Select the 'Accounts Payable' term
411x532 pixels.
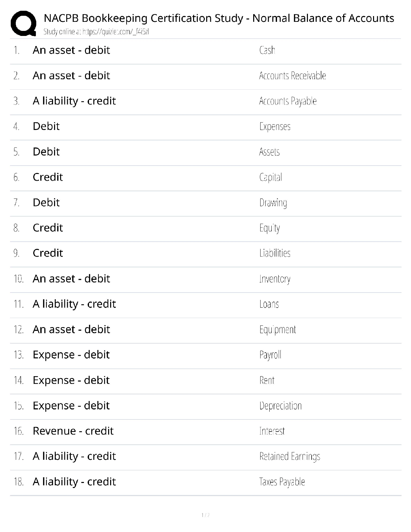pos(288,101)
